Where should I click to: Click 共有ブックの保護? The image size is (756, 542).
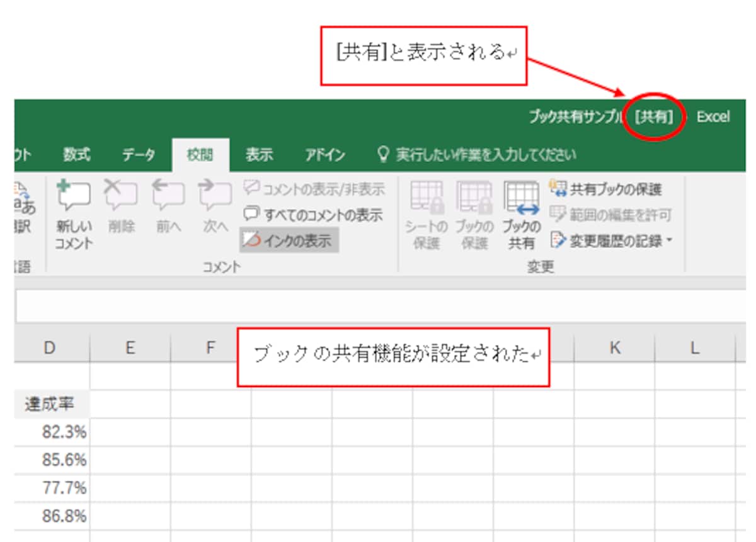[x=606, y=189]
